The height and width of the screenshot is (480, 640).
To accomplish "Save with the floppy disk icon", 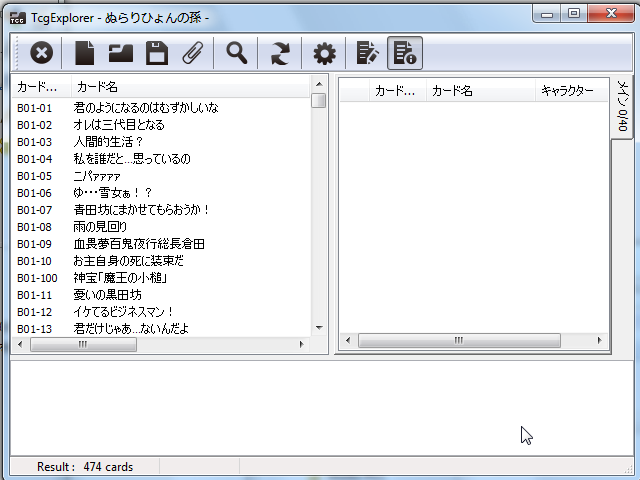I will tap(157, 53).
